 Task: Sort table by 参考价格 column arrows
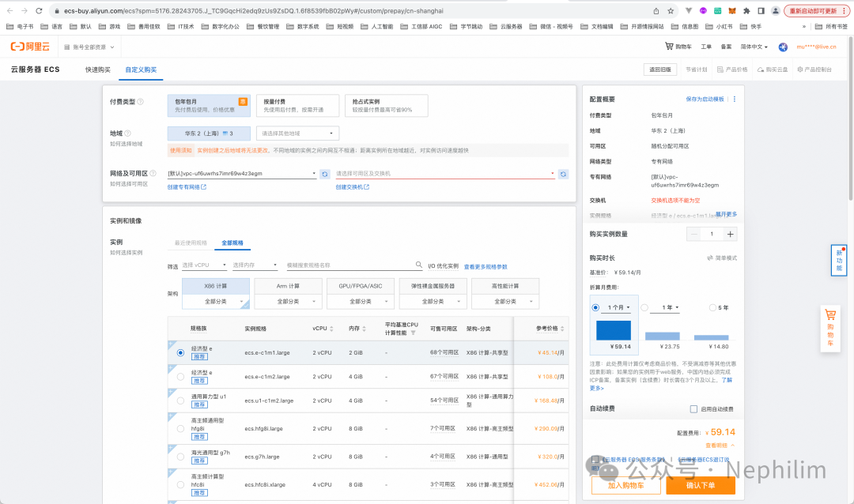point(562,329)
